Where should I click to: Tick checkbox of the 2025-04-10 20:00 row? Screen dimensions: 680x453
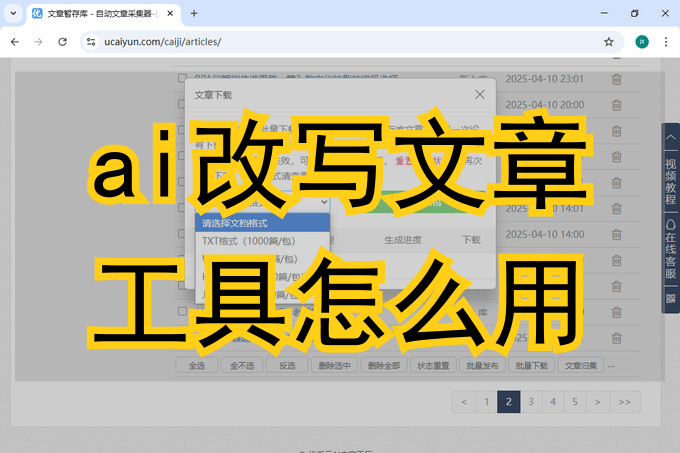[x=182, y=104]
